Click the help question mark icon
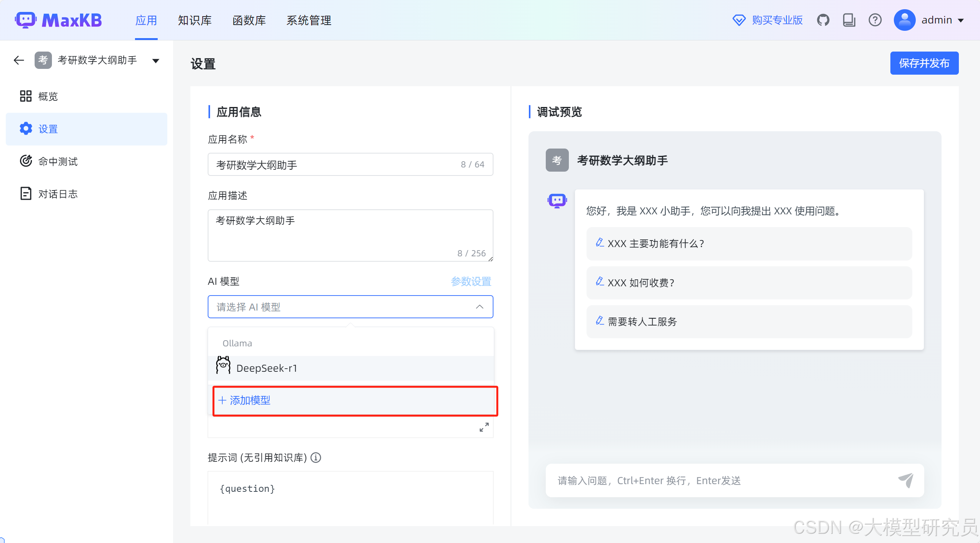This screenshot has width=980, height=543. coord(875,20)
